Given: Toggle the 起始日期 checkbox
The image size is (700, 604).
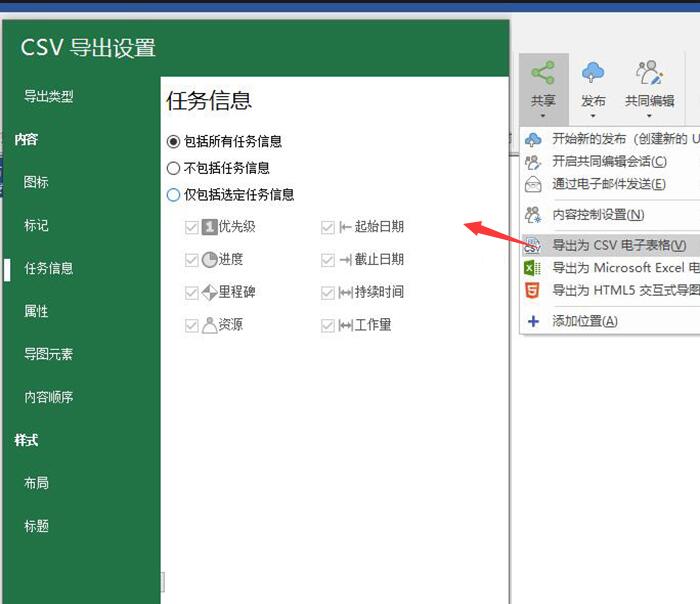Looking at the screenshot, I should coord(328,227).
